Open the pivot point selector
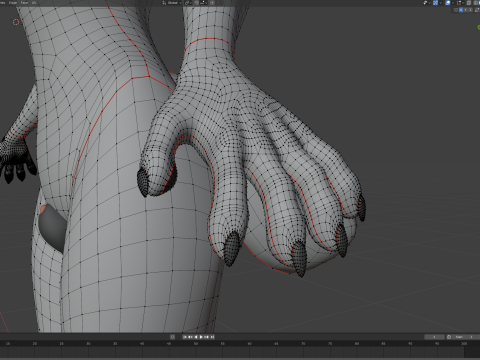The image size is (480, 360). (x=188, y=3)
